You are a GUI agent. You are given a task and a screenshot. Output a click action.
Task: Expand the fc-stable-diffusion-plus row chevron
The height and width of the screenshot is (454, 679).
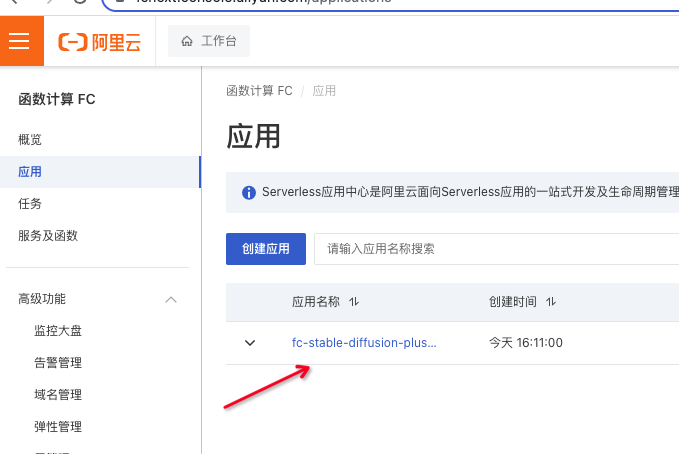pos(250,343)
